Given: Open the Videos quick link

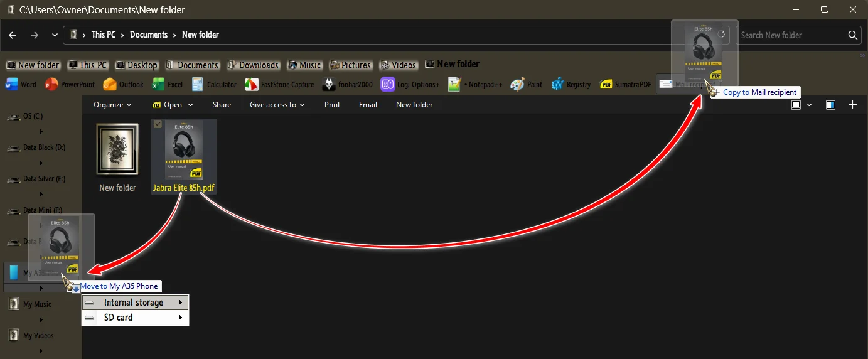Looking at the screenshot, I should pos(398,65).
